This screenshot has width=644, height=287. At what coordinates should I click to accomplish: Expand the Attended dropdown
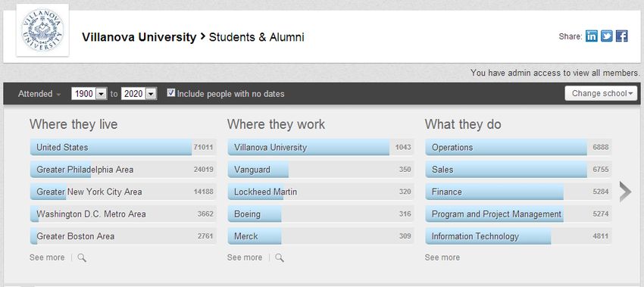[x=39, y=94]
